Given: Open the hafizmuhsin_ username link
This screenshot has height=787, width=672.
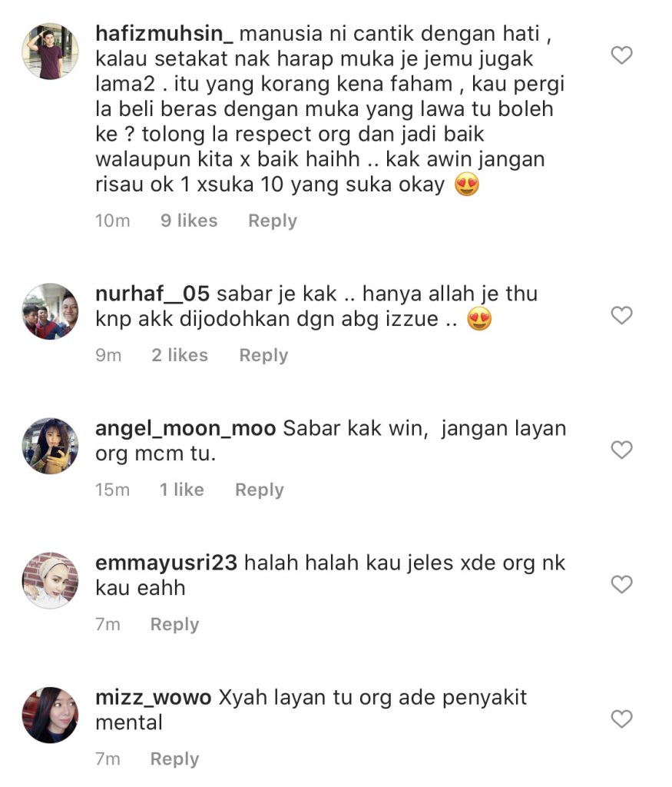Looking at the screenshot, I should coord(164,34).
